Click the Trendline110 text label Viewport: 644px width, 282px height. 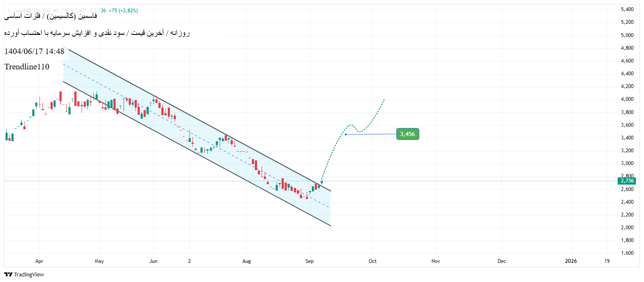(27, 67)
